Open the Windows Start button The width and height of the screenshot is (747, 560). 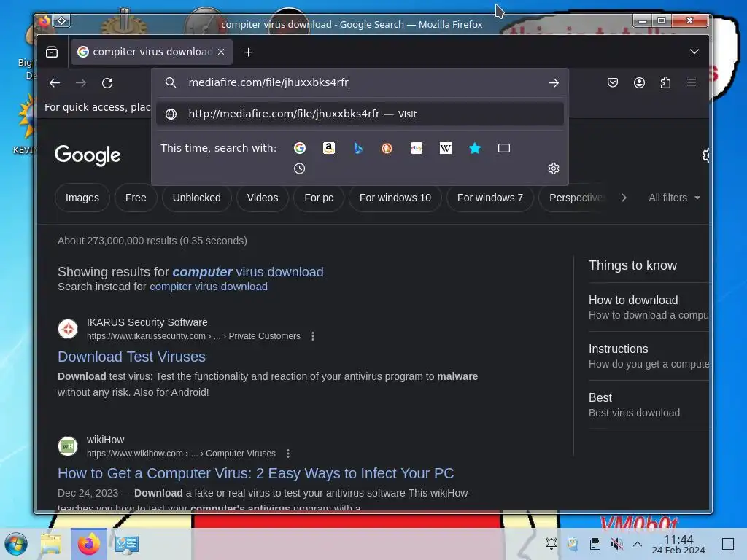click(x=16, y=544)
